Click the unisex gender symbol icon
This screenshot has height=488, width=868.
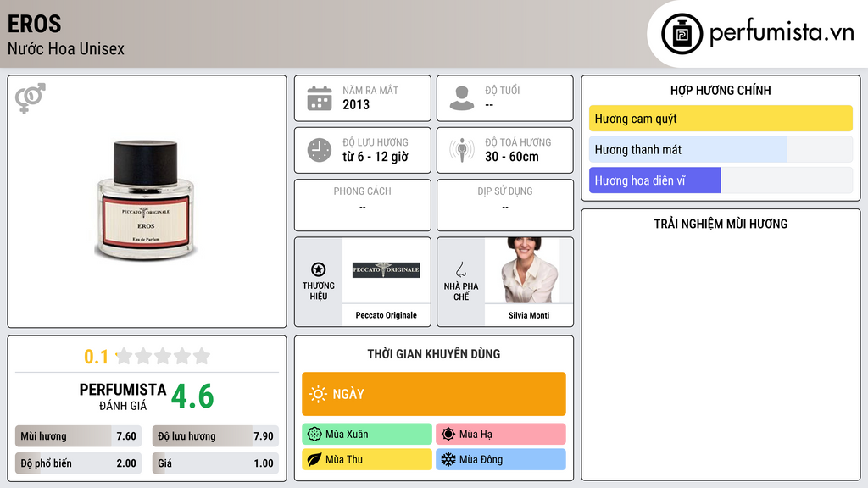click(31, 98)
